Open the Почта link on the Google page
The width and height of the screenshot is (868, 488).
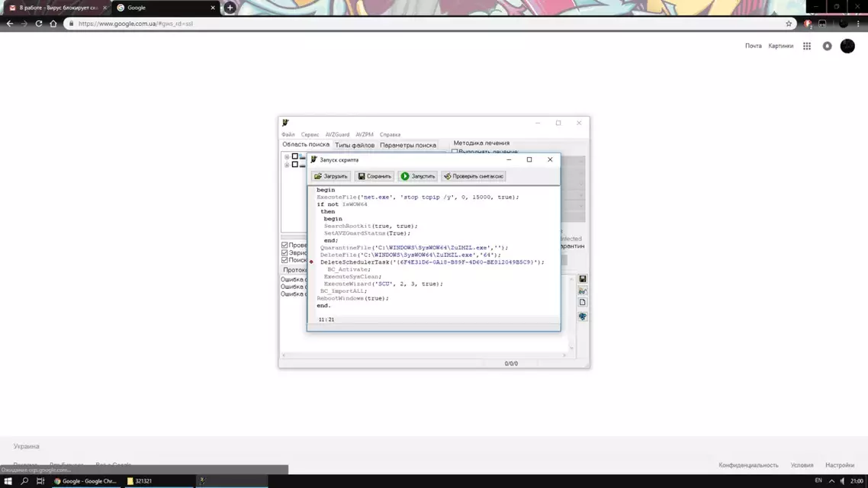pos(753,46)
